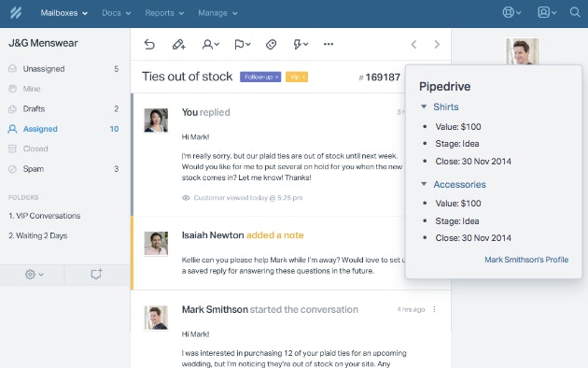Click the Pipedrive panel heading
This screenshot has width=588, height=368.
click(445, 87)
